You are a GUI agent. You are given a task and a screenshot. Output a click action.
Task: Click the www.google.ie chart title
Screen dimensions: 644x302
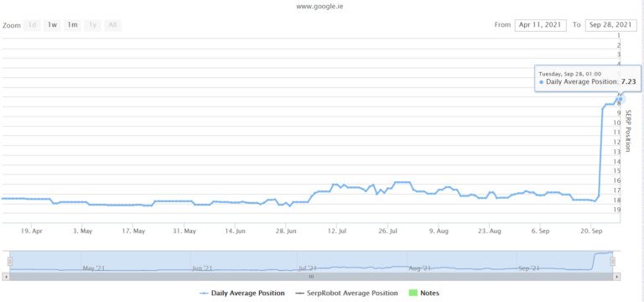[319, 7]
